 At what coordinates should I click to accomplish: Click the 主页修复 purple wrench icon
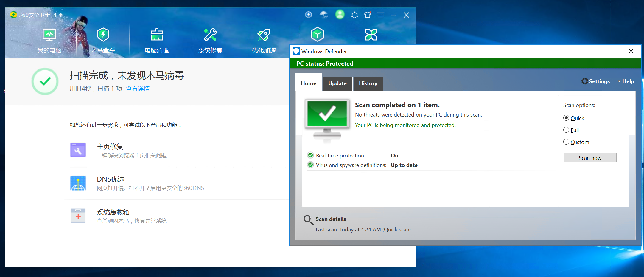pyautogui.click(x=78, y=150)
